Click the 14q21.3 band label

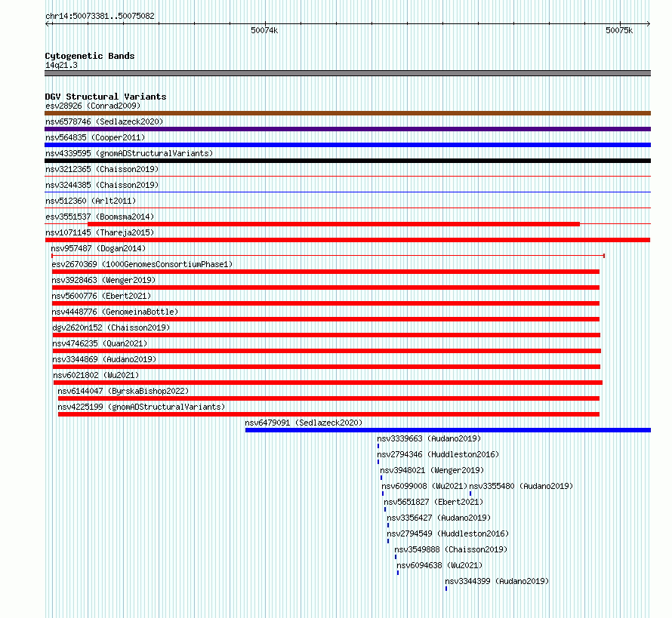click(61, 65)
